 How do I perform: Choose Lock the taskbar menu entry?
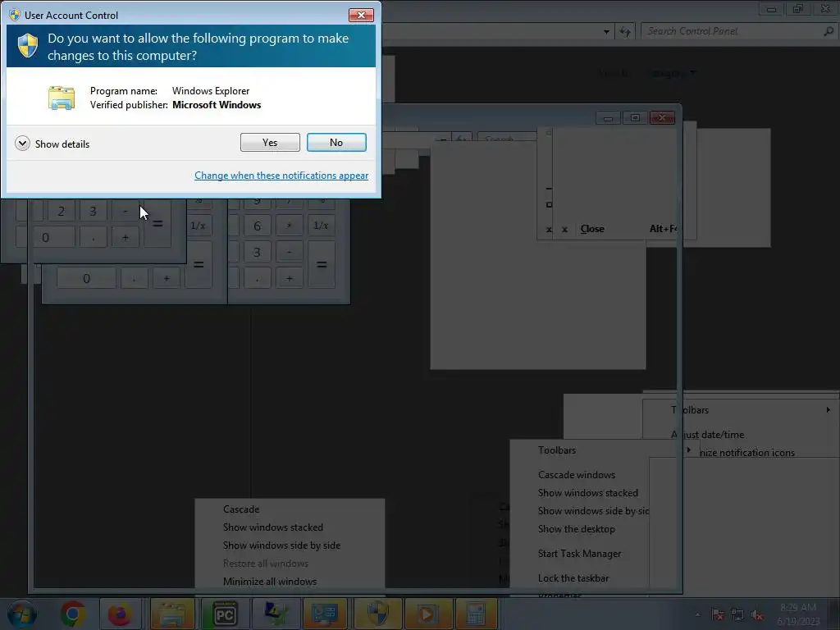coord(573,578)
